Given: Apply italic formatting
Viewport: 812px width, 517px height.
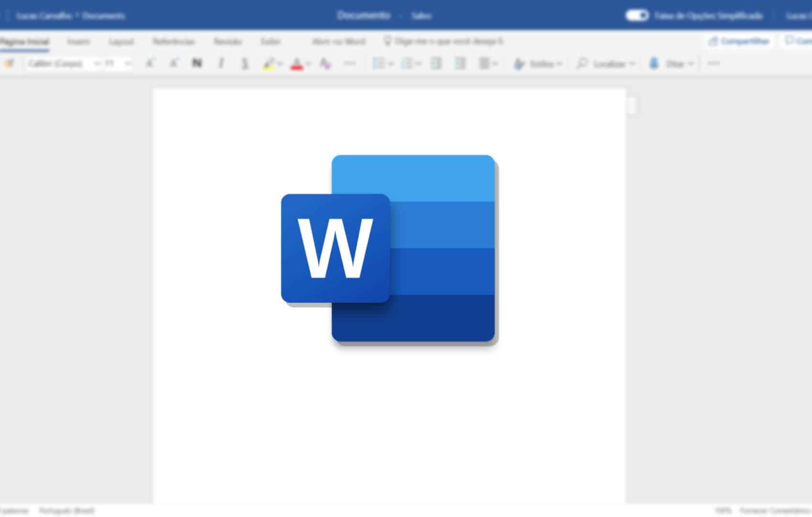Looking at the screenshot, I should point(221,63).
